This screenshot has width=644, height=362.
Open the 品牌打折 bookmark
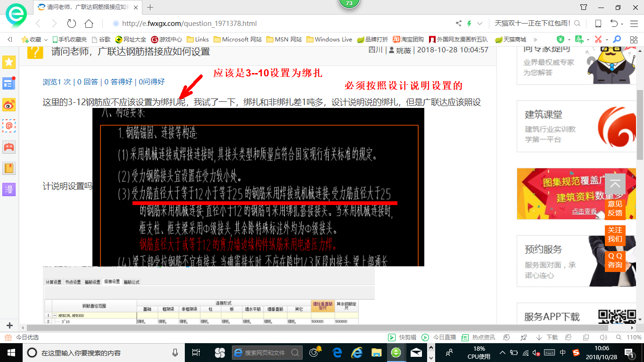[x=372, y=40]
